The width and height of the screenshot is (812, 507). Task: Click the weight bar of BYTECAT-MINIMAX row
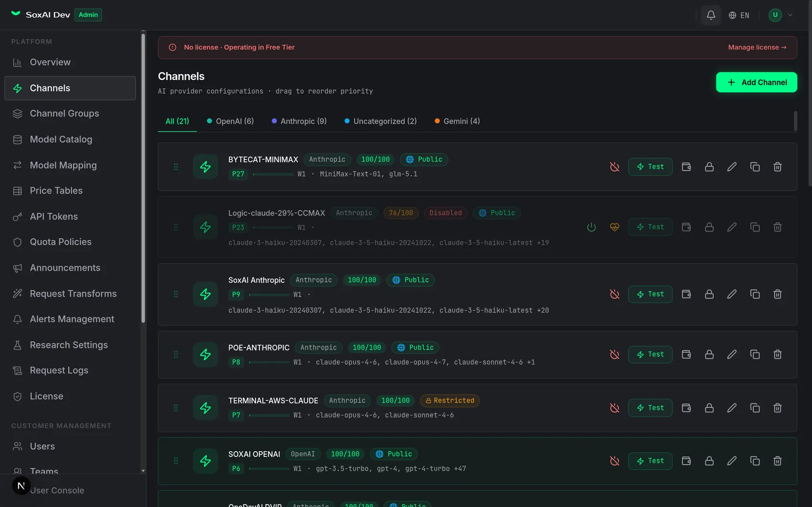tap(273, 174)
